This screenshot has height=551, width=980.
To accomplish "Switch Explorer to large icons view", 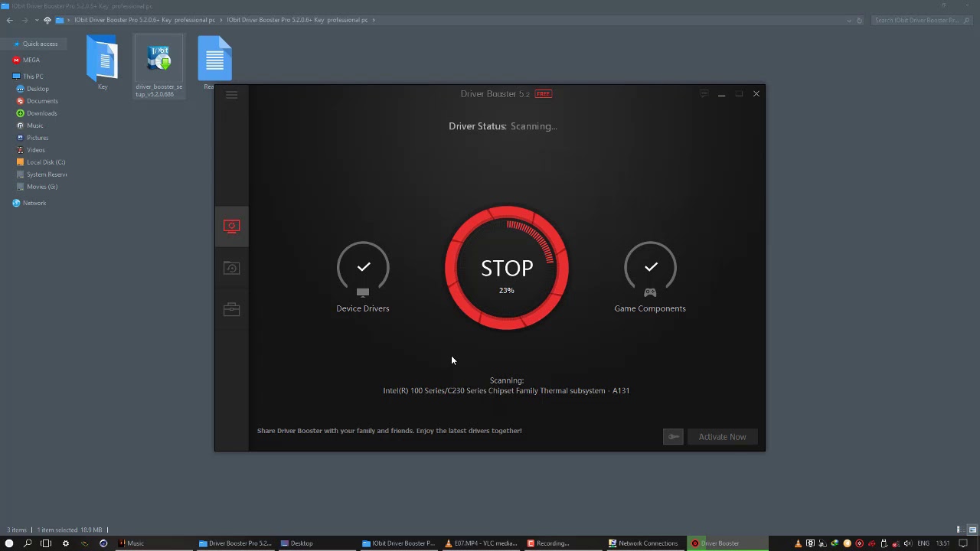I will (x=972, y=530).
